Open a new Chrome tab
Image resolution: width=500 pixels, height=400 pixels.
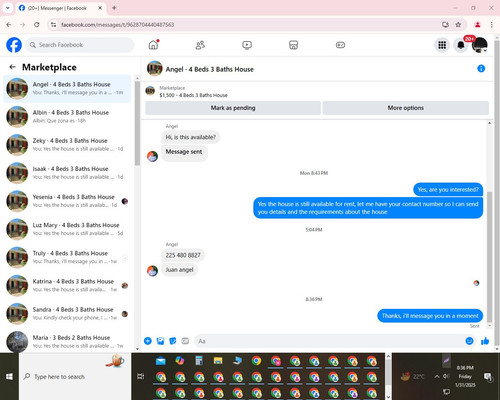(114, 8)
